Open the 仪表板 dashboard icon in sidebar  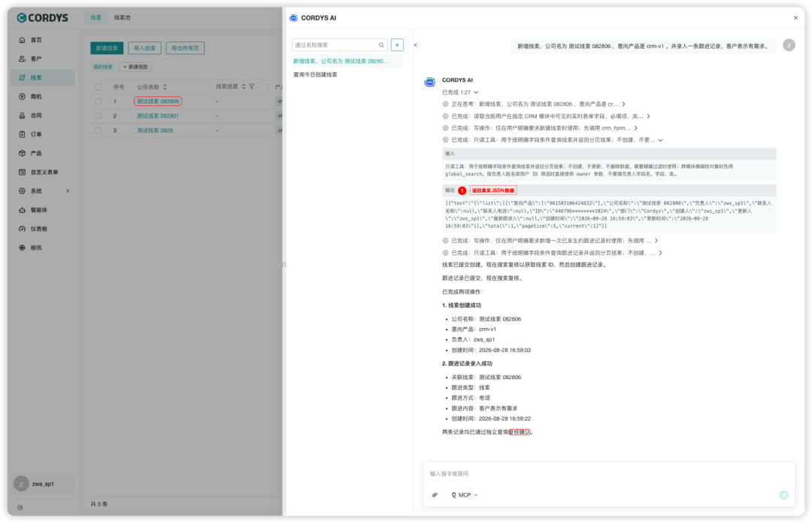point(22,229)
